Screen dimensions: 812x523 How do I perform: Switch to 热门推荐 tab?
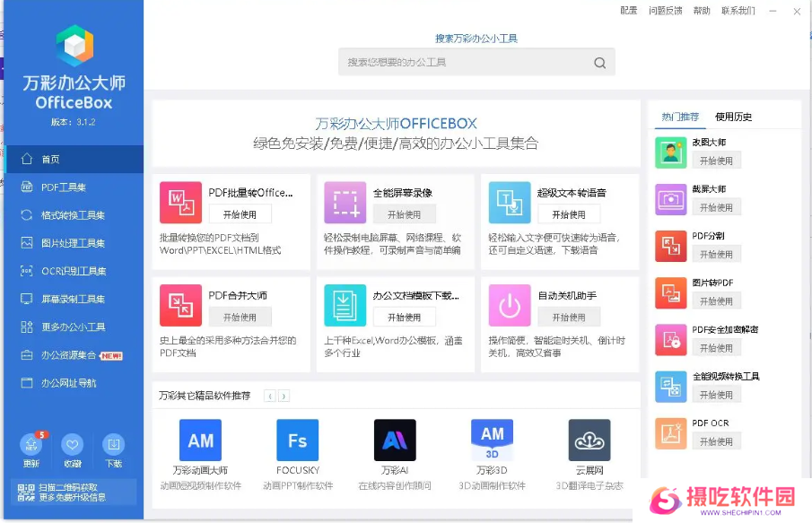(x=680, y=117)
